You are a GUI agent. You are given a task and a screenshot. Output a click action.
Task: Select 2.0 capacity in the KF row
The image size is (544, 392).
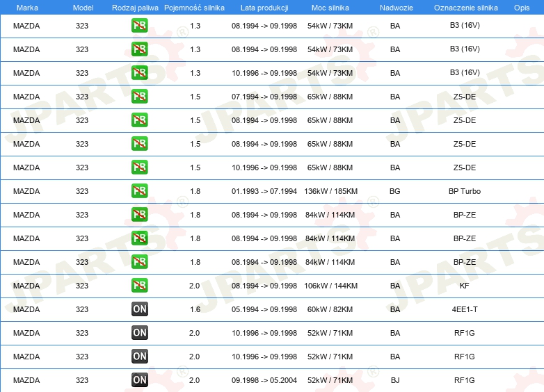point(194,286)
